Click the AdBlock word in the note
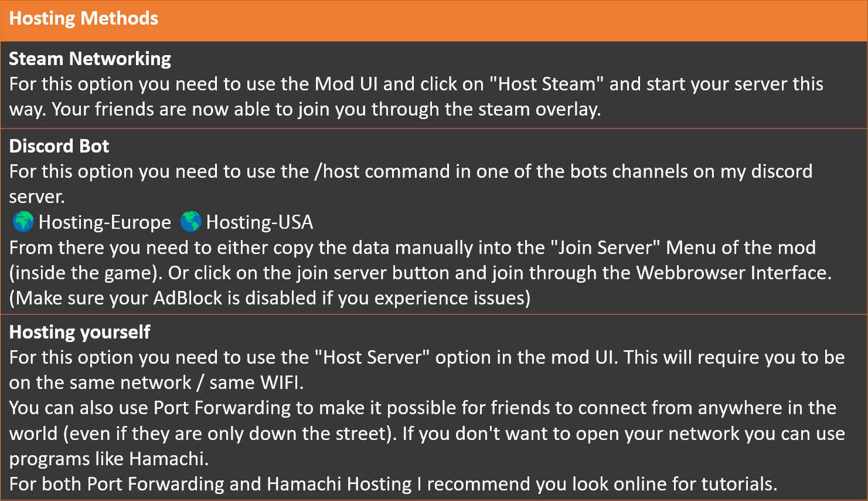This screenshot has width=868, height=501. pyautogui.click(x=188, y=298)
